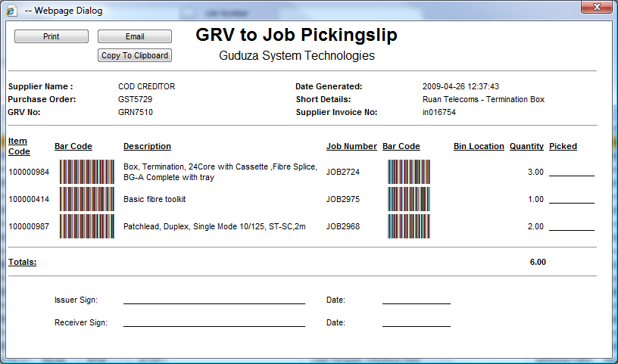The height and width of the screenshot is (364, 618).
Task: Click the Description column header
Action: pos(147,146)
